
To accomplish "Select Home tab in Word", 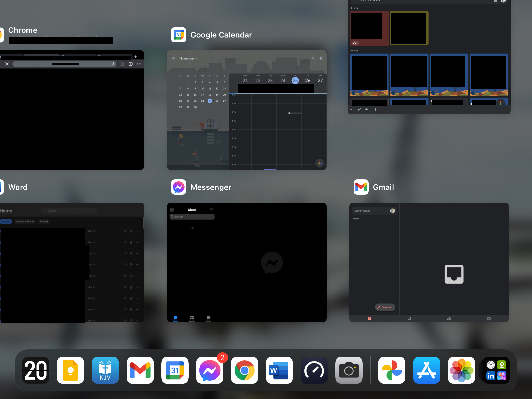I will pyautogui.click(x=6, y=211).
